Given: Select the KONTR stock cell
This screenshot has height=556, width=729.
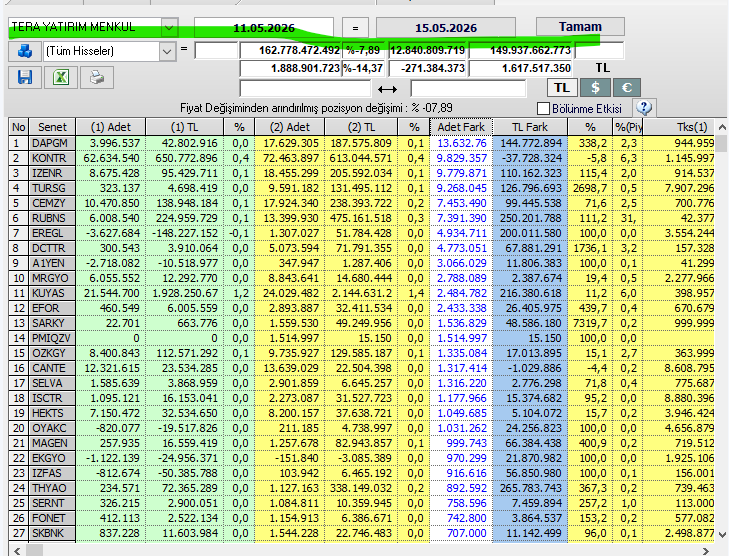Looking at the screenshot, I should (x=52, y=158).
